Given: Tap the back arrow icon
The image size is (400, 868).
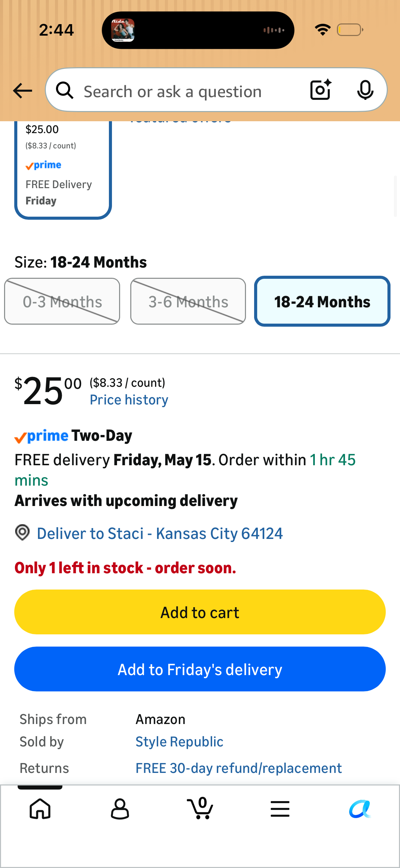Looking at the screenshot, I should (22, 91).
